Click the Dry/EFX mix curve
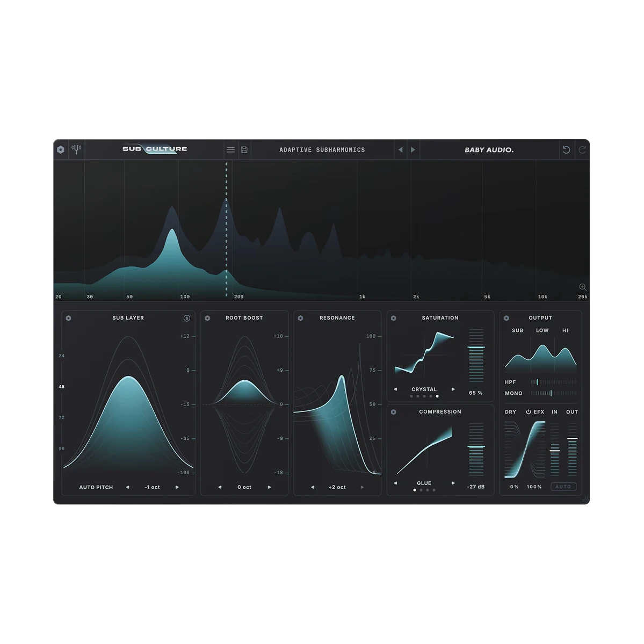The height and width of the screenshot is (644, 644). (524, 450)
